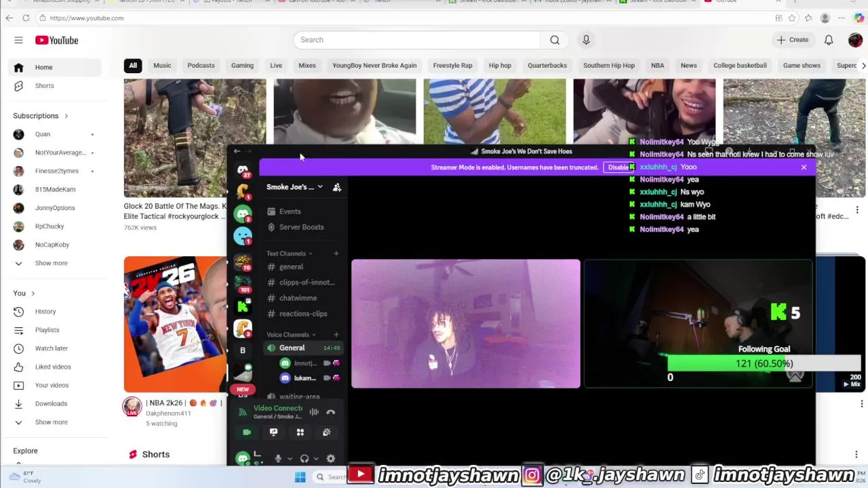The image size is (868, 488).
Task: Disconnect from the voice call in Discord
Action: [331, 412]
